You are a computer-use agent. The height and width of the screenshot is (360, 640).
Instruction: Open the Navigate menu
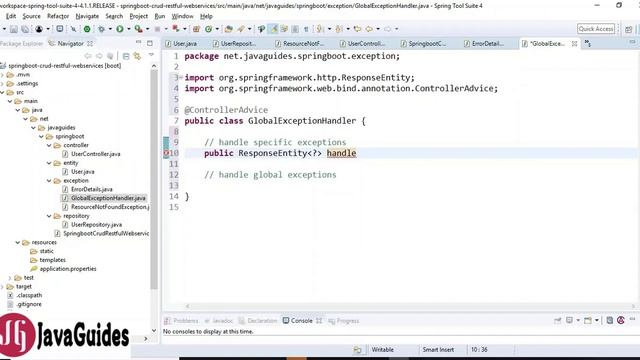click(x=87, y=16)
